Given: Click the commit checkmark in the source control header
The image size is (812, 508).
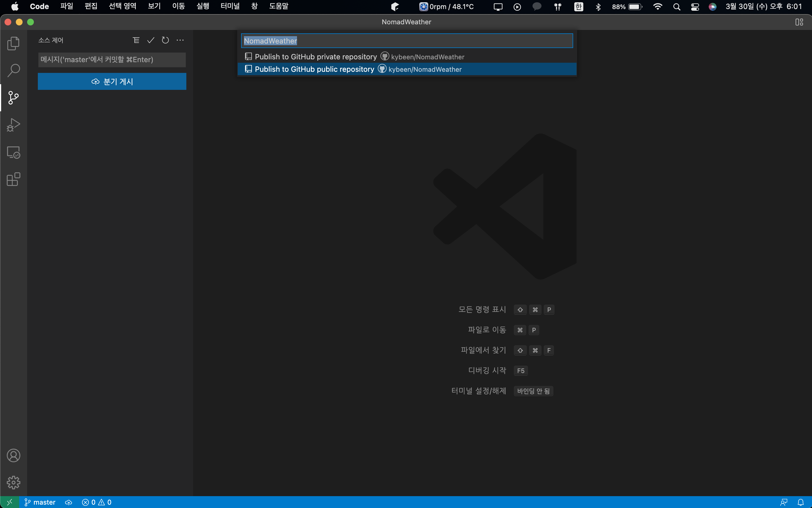Looking at the screenshot, I should point(151,40).
